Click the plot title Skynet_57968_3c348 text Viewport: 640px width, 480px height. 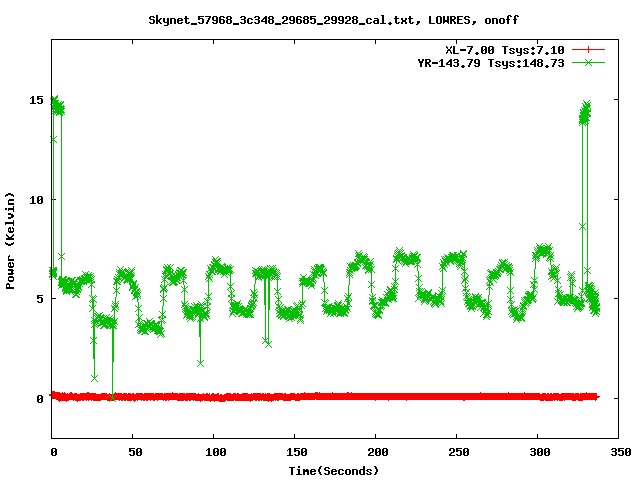pos(333,20)
